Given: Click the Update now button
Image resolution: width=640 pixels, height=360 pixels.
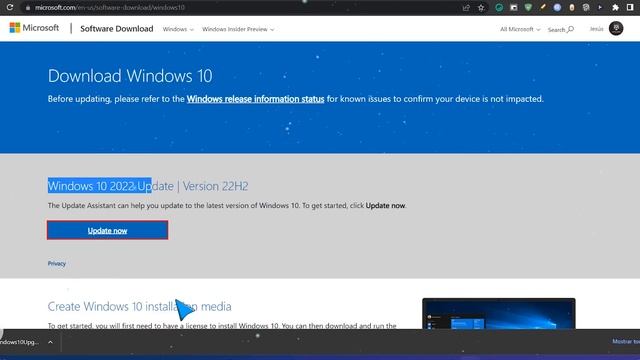Looking at the screenshot, I should coord(107,230).
